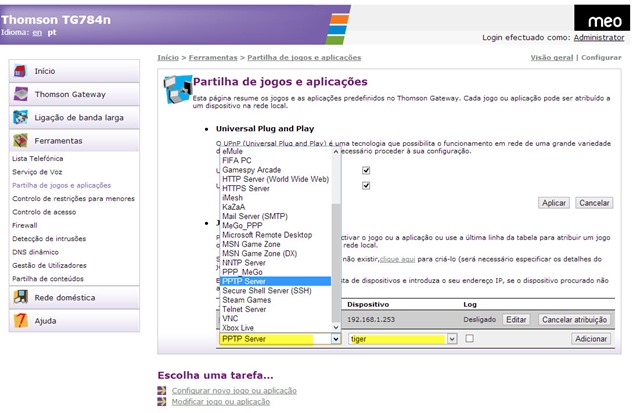Click the Ferramentas tools icon
Screen dimensions: 640x413
[21, 141]
